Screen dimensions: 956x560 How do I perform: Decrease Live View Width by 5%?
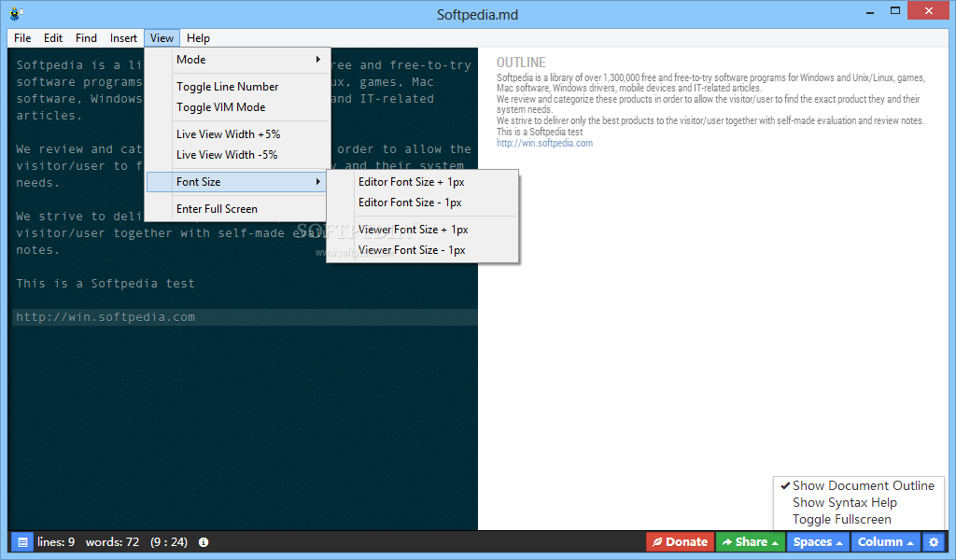(238, 155)
